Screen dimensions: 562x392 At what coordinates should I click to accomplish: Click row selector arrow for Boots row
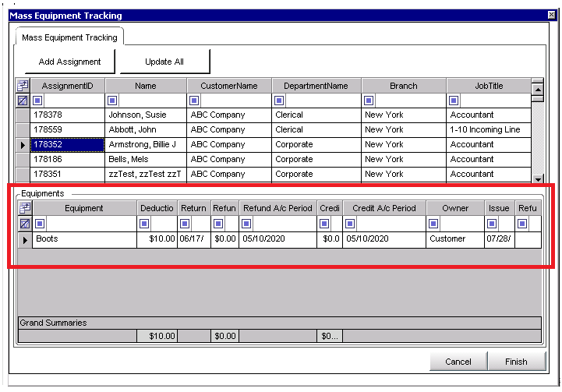(25, 240)
